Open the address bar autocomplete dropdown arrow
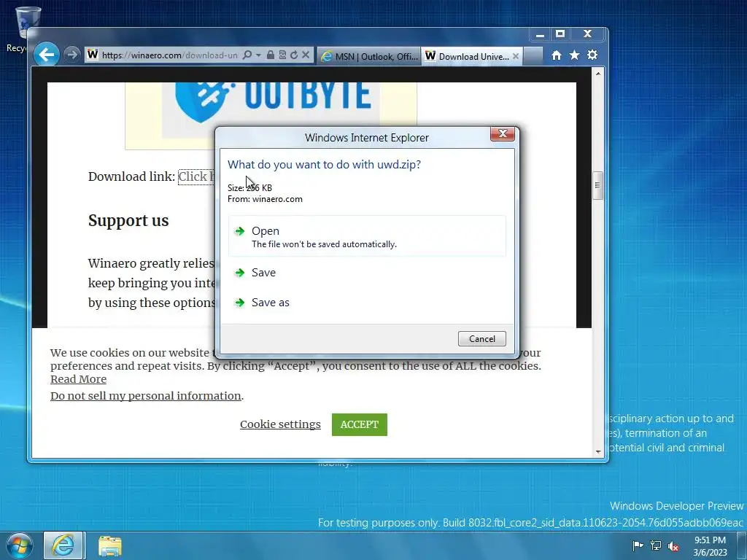The image size is (747, 560). tap(258, 55)
